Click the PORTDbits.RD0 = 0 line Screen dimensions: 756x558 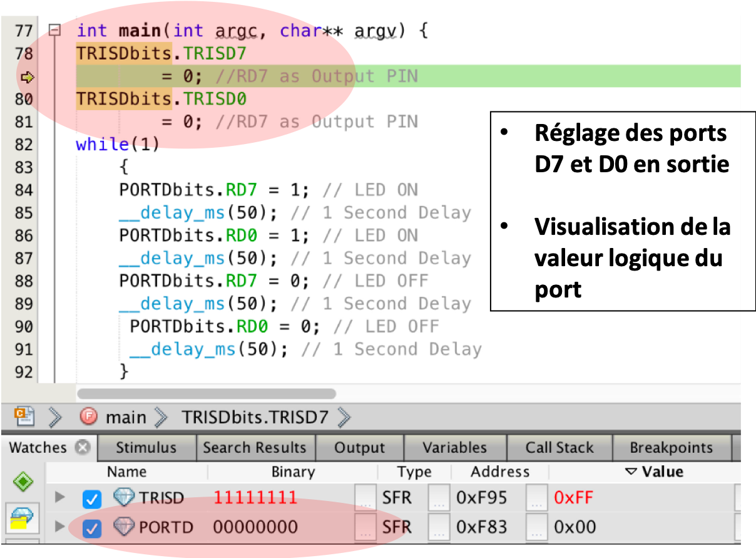[x=225, y=326]
